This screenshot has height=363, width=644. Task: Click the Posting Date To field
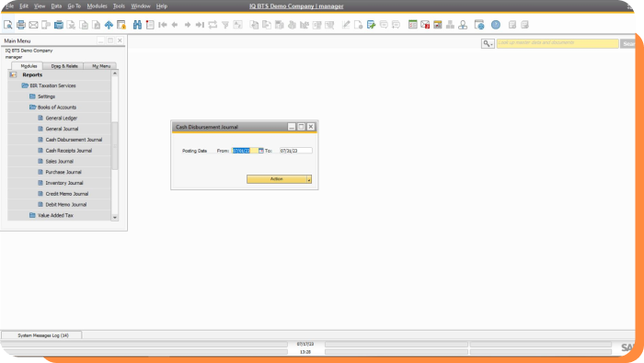point(295,151)
